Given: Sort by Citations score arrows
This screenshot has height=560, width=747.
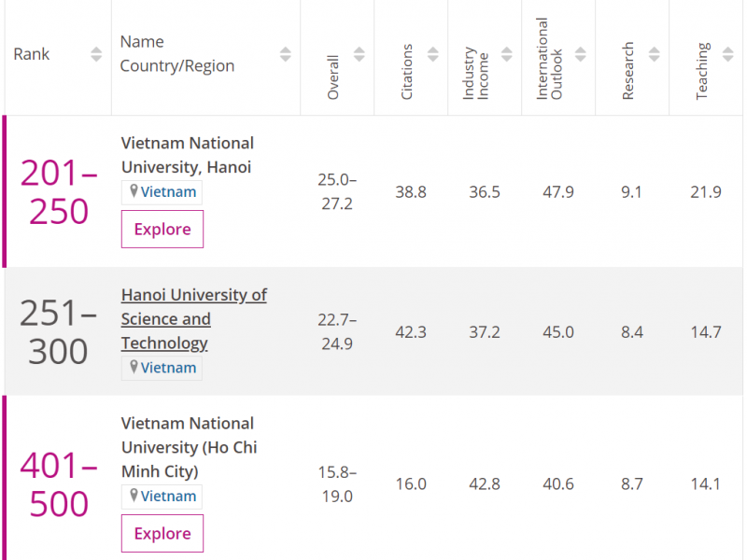Looking at the screenshot, I should (x=433, y=54).
